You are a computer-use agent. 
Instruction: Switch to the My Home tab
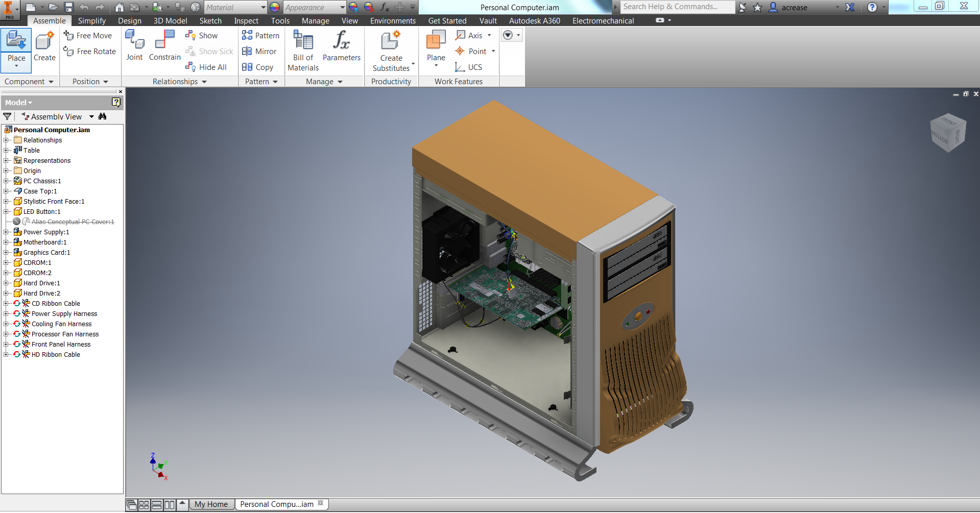(211, 504)
